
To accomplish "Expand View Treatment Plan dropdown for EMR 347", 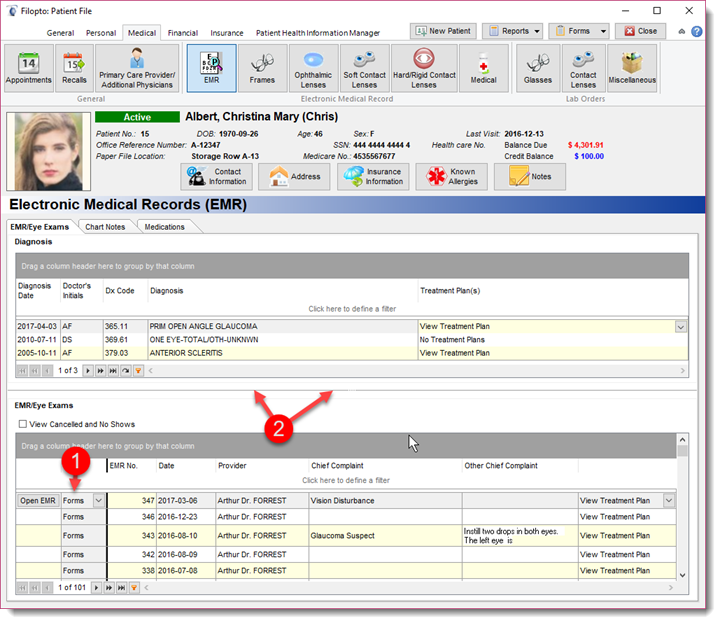I will 669,500.
